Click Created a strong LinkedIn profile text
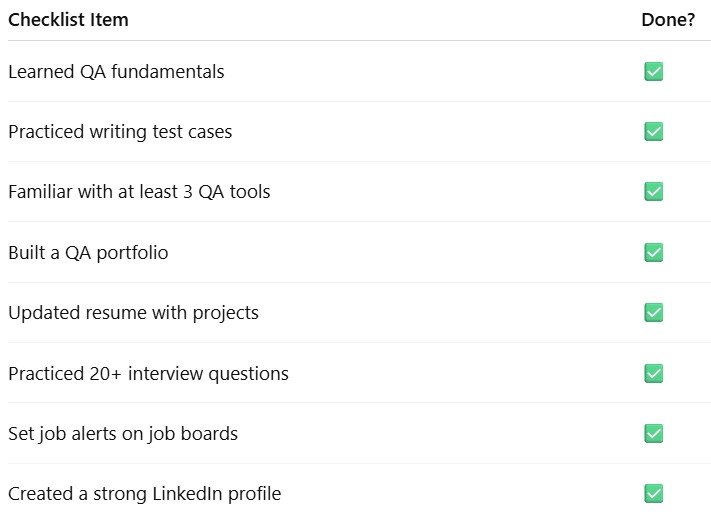 pyautogui.click(x=145, y=494)
